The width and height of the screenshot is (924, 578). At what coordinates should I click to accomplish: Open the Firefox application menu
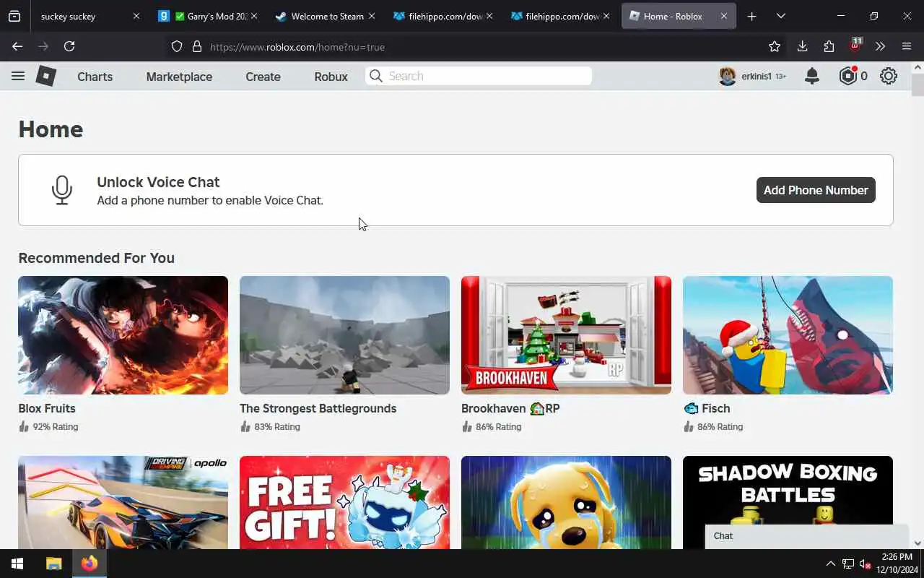pyautogui.click(x=907, y=46)
